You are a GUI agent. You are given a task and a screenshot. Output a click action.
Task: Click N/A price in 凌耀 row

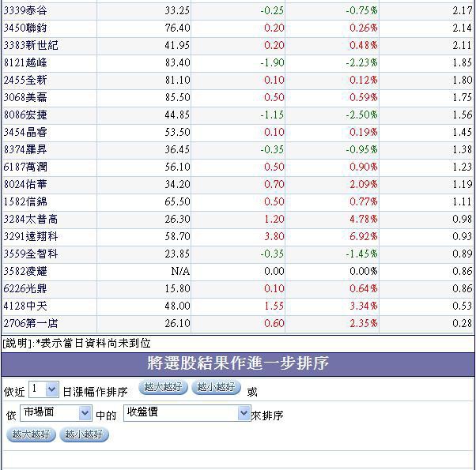pos(180,271)
